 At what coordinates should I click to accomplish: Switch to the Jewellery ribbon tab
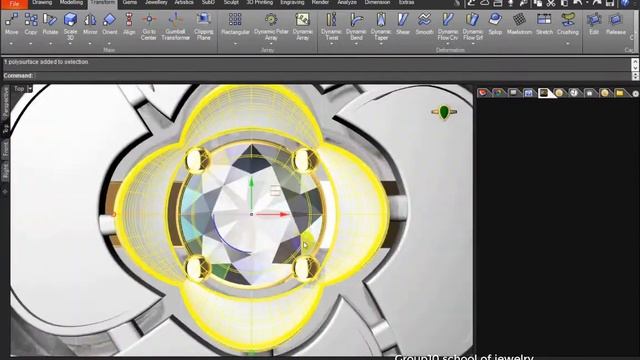click(x=156, y=3)
